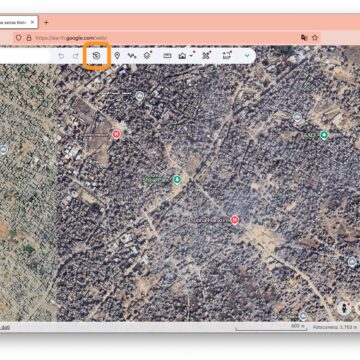The width and height of the screenshot is (360, 360).
Task: Click the toolbar icon right of image overlay dropdown
Action: (x=206, y=56)
